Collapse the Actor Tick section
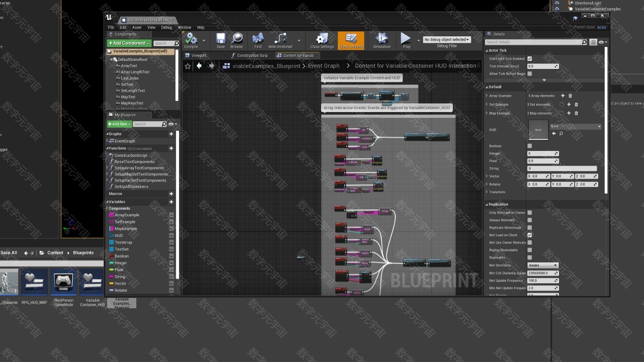 tap(487, 50)
